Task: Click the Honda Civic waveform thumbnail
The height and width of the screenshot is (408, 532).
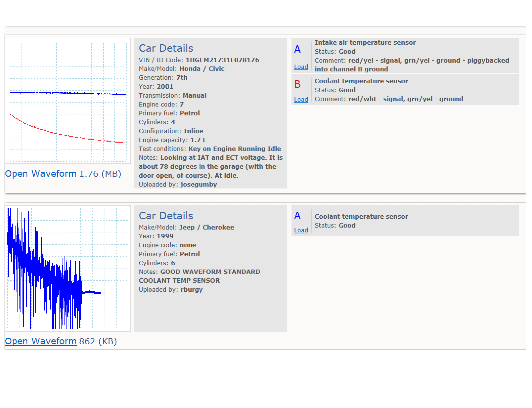Action: coord(68,101)
